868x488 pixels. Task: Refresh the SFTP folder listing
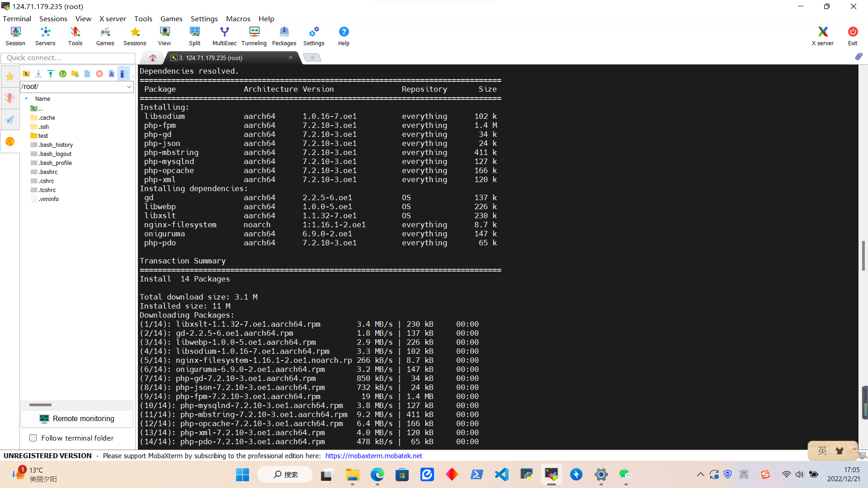[63, 74]
